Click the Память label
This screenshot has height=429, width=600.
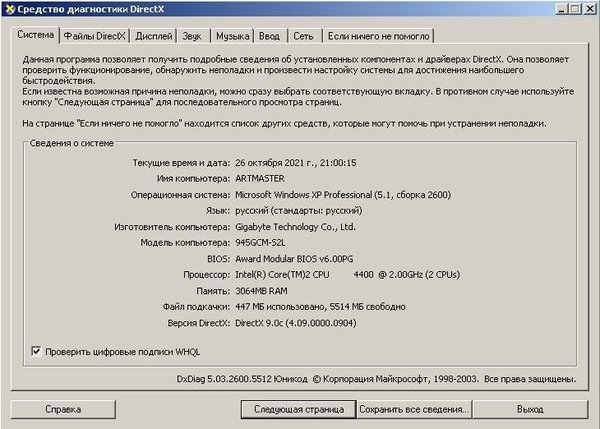point(213,291)
